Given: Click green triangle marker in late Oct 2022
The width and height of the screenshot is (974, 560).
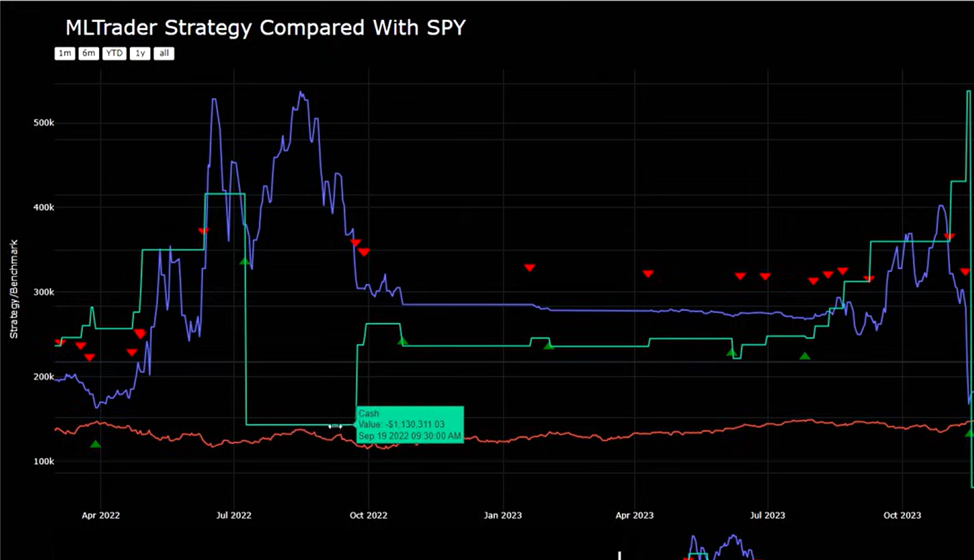Looking at the screenshot, I should pos(403,341).
